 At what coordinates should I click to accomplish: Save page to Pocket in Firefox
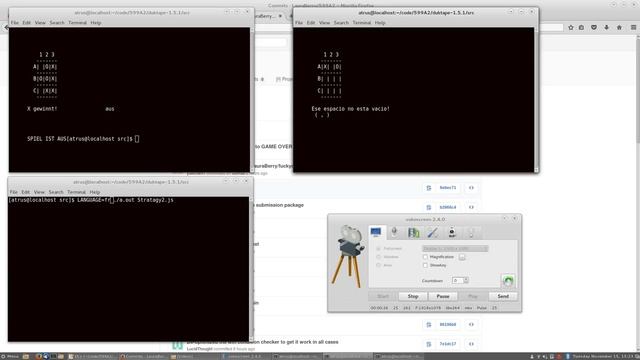[x=594, y=27]
